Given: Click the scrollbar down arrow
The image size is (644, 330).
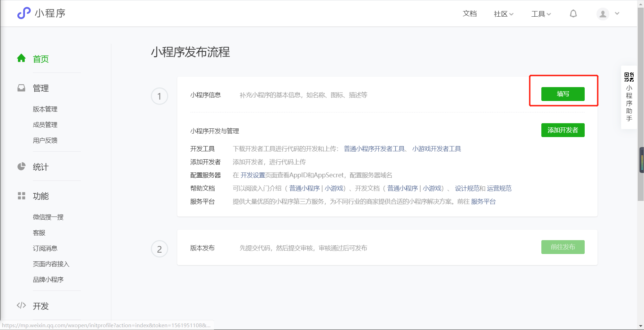Looking at the screenshot, I should click(x=641, y=327).
